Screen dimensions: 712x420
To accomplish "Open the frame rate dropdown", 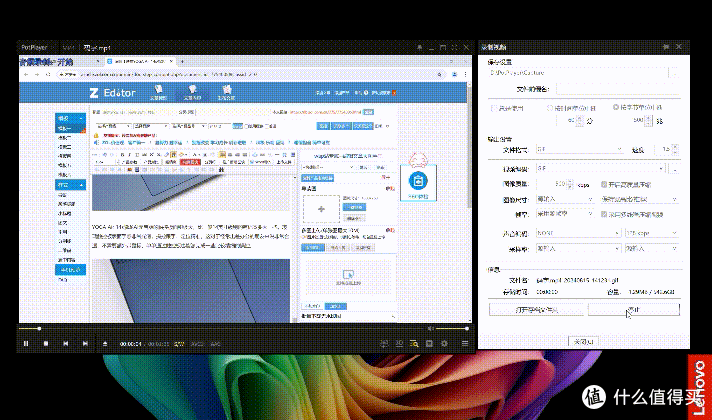I will point(565,214).
